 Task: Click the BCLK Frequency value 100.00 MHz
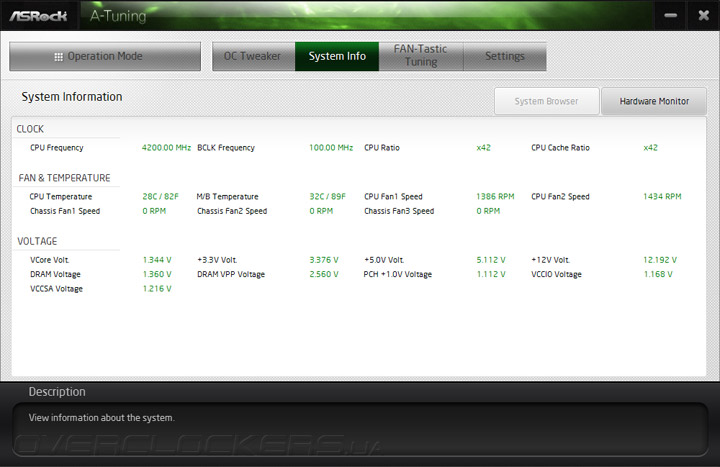(x=331, y=148)
